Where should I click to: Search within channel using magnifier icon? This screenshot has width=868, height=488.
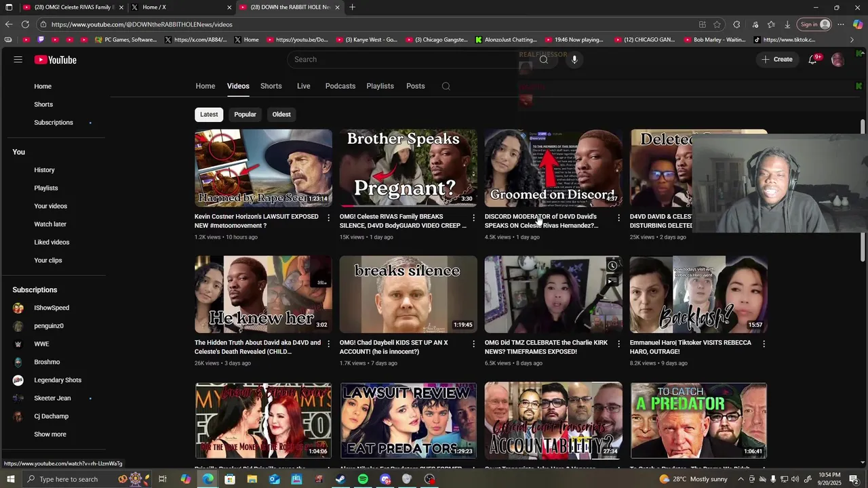tap(446, 86)
